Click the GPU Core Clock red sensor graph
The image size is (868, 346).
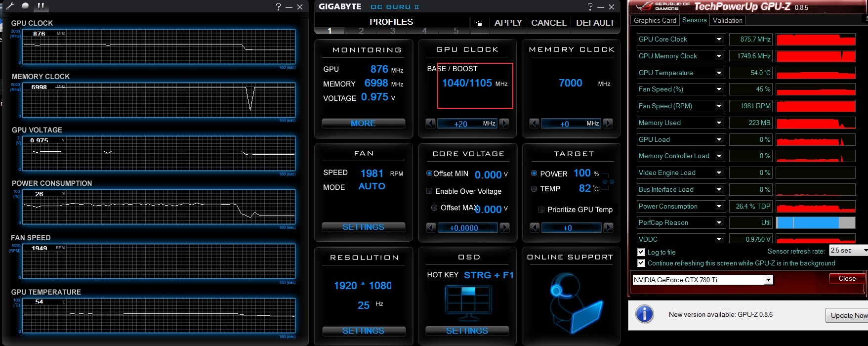click(815, 40)
